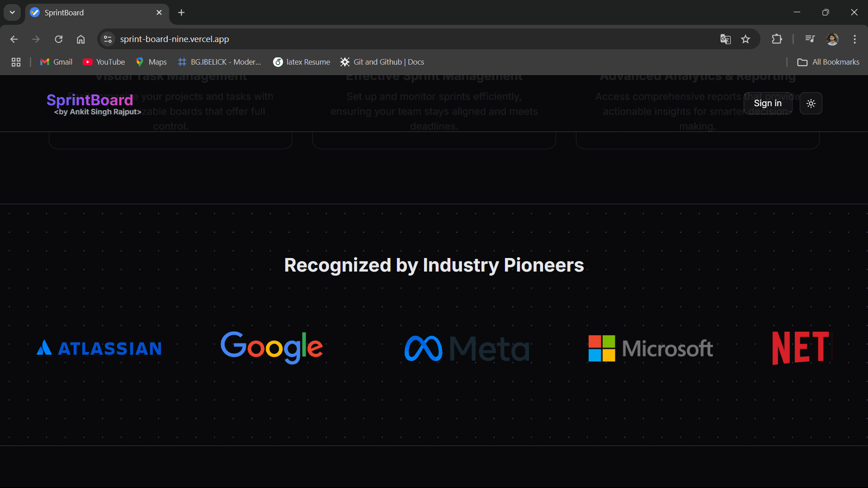This screenshot has height=488, width=868.
Task: Open the SprintBoard logo link
Action: [90, 100]
